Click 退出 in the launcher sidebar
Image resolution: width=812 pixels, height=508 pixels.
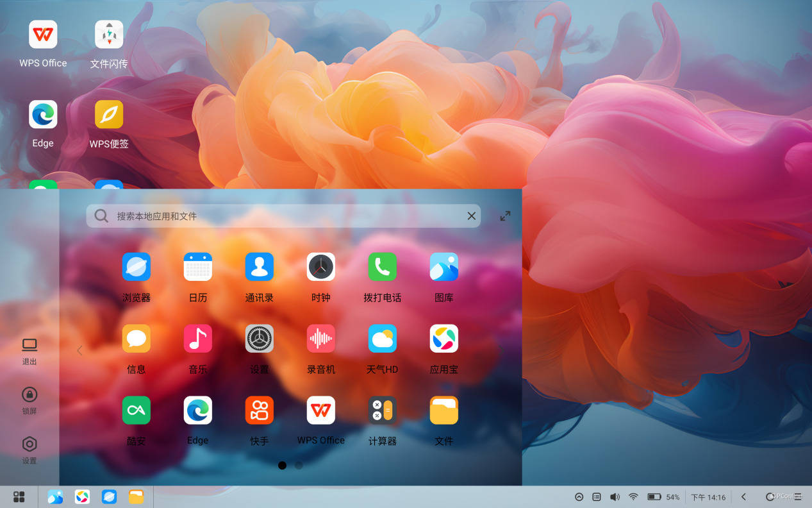(29, 351)
